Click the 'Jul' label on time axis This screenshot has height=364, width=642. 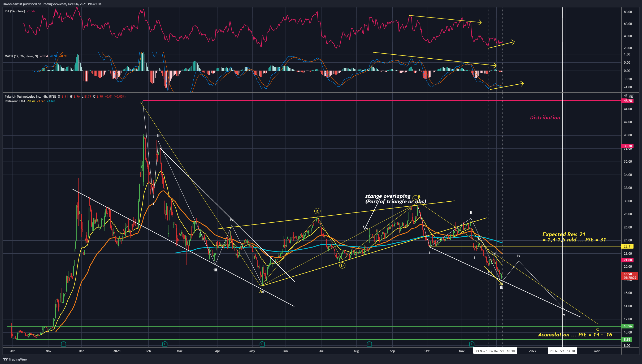point(322,351)
